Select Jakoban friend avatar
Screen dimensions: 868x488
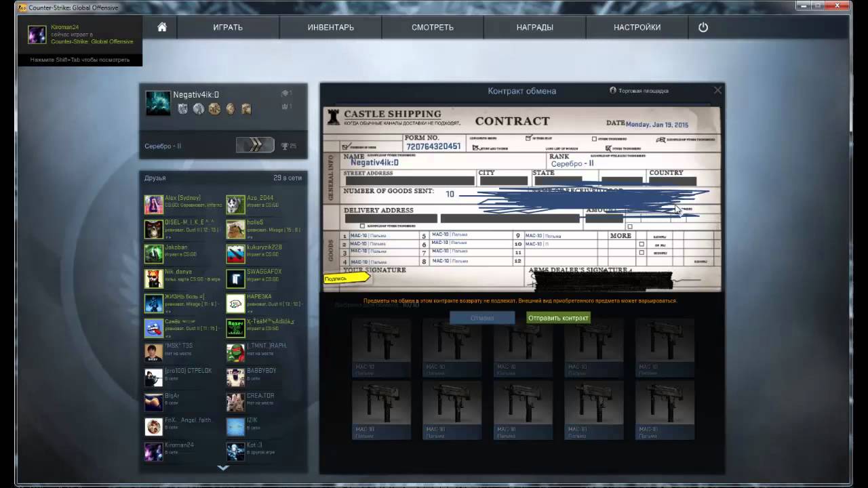[x=153, y=253]
